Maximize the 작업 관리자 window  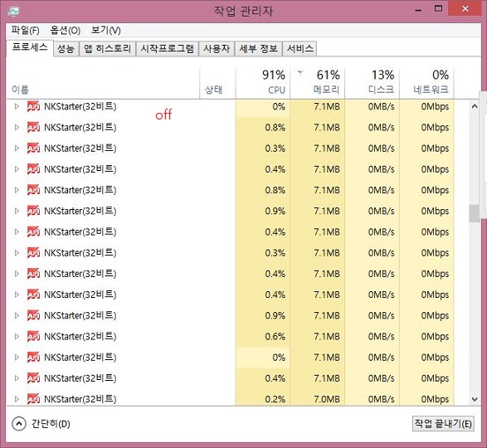(x=438, y=8)
